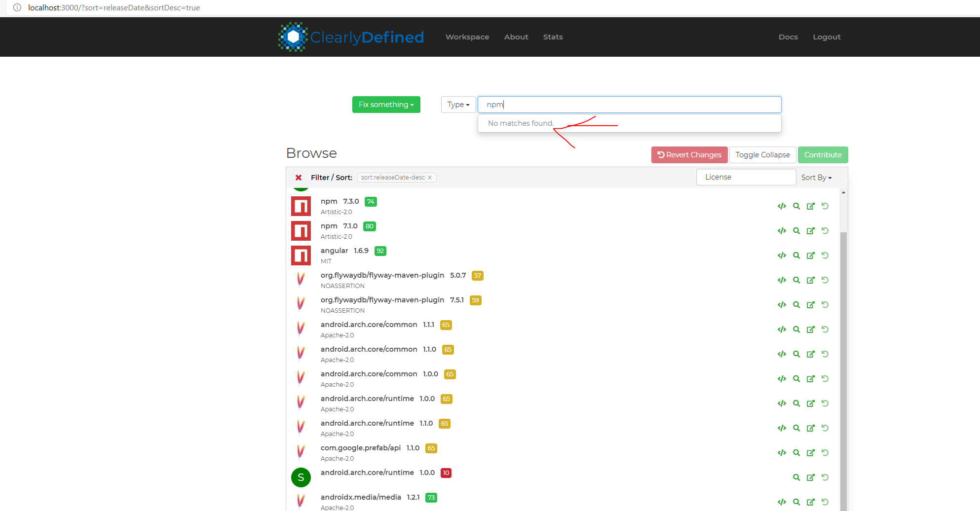980x511 pixels.
Task: Open com.google.prefab/api 1.1.0 entry
Action: [x=361, y=448]
